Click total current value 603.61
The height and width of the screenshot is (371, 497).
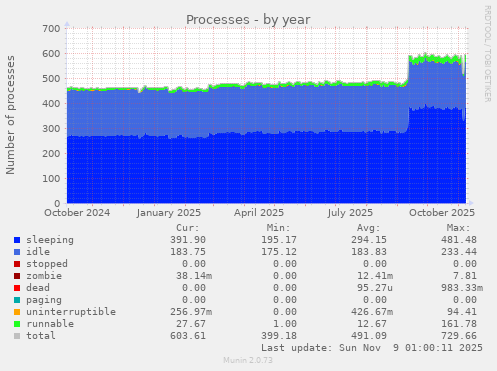(x=188, y=336)
